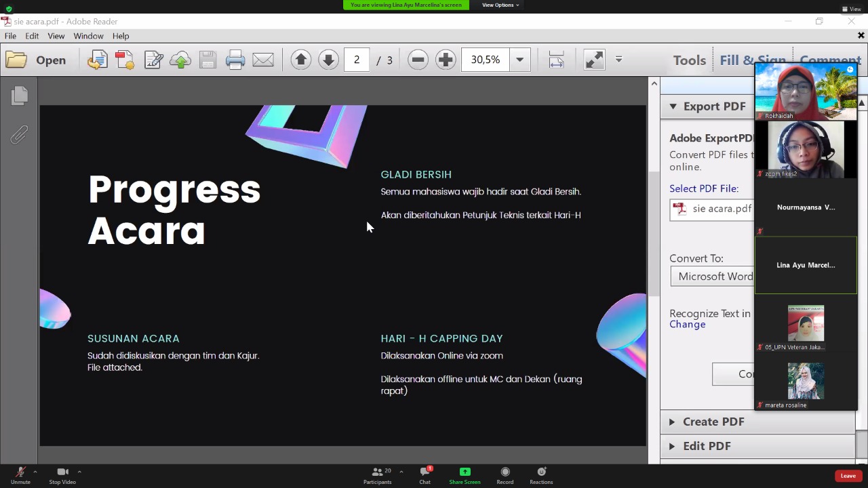Click the email envelope icon
The image size is (868, 488).
click(263, 60)
